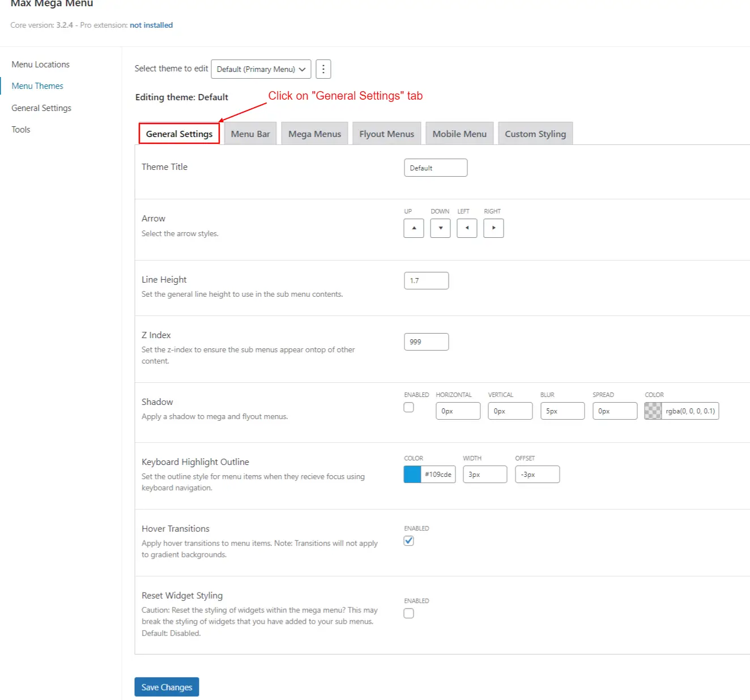Open the Select theme to edit dropdown
Image resolution: width=750 pixels, height=700 pixels.
coord(261,69)
